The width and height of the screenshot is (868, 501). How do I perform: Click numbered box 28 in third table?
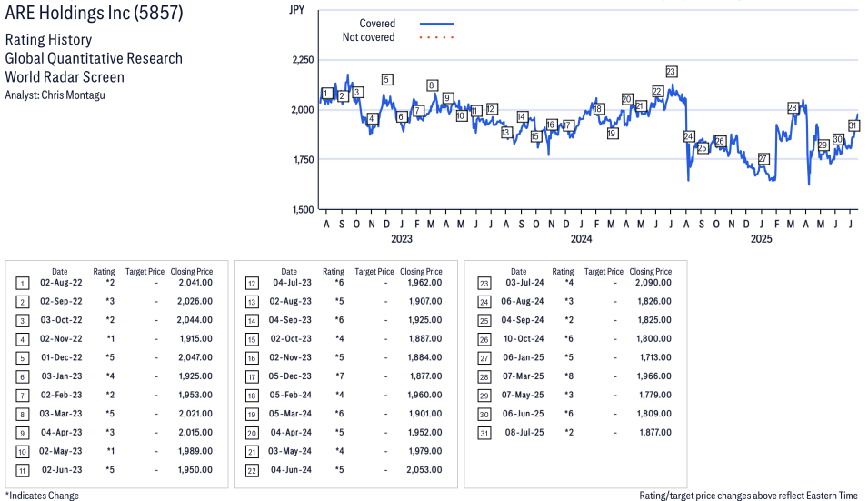484,377
